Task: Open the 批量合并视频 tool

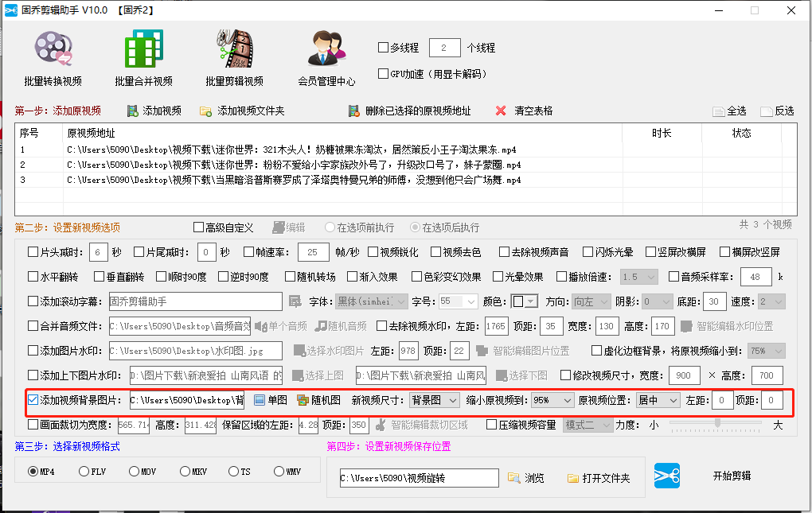Action: [x=142, y=56]
